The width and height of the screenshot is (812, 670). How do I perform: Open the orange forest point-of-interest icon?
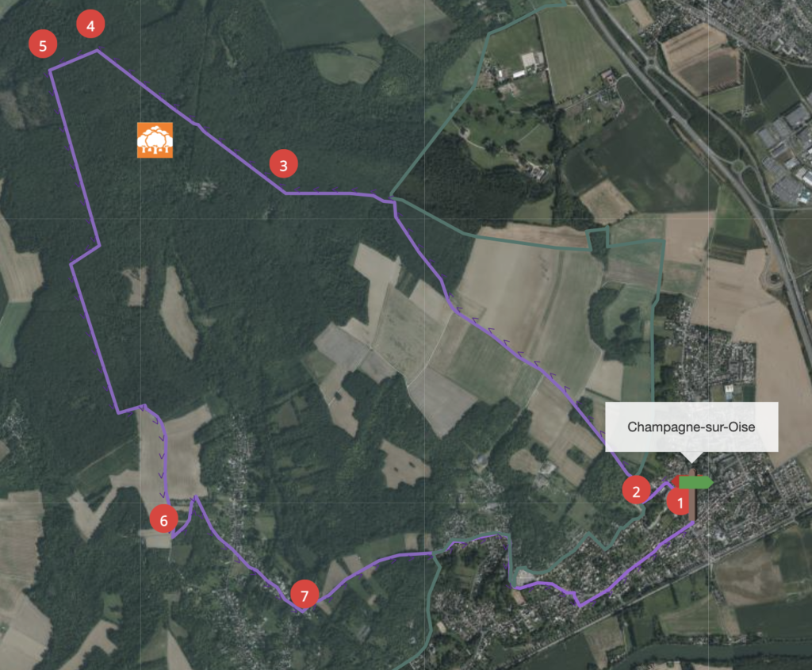point(155,140)
